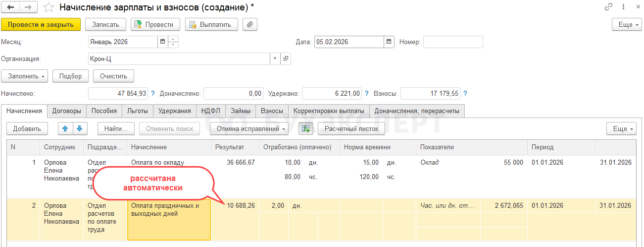Open calendar picker for the Месяц field
Image resolution: width=644 pixels, height=247 pixels.
pyautogui.click(x=162, y=42)
